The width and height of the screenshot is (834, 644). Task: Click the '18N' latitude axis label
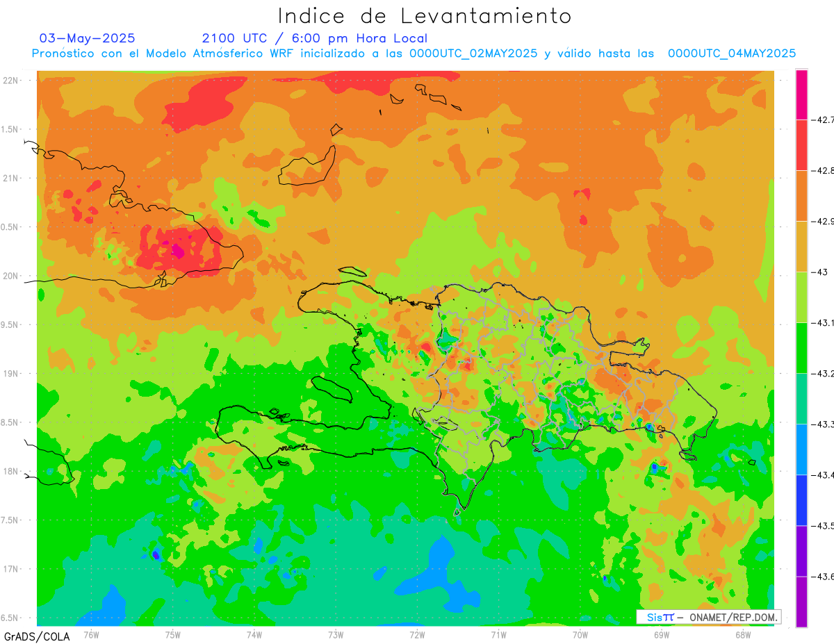tap(12, 471)
